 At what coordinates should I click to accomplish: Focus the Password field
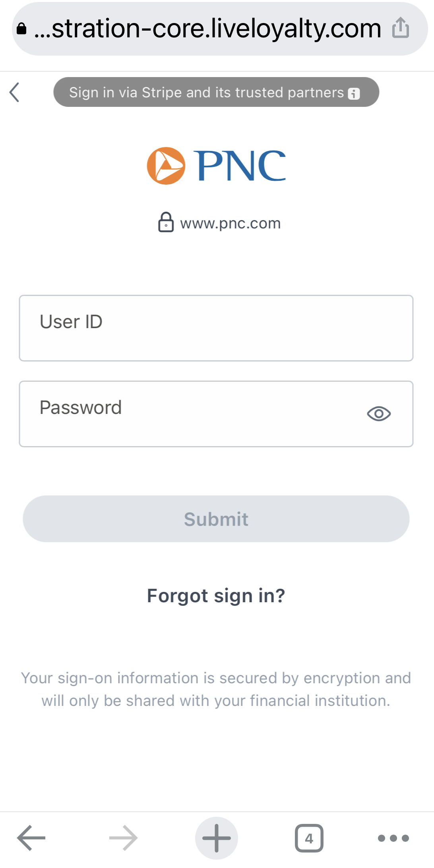(x=191, y=414)
